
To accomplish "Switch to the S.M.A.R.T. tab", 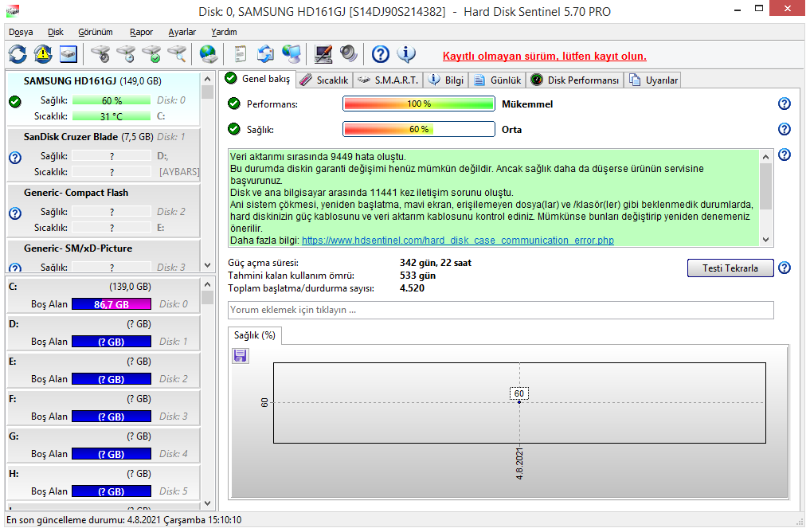I will [x=389, y=80].
